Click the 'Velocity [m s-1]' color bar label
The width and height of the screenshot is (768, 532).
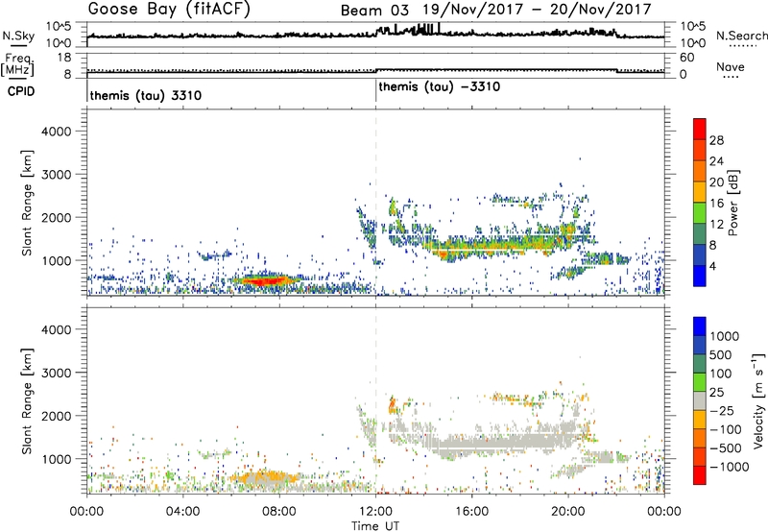pyautogui.click(x=758, y=400)
